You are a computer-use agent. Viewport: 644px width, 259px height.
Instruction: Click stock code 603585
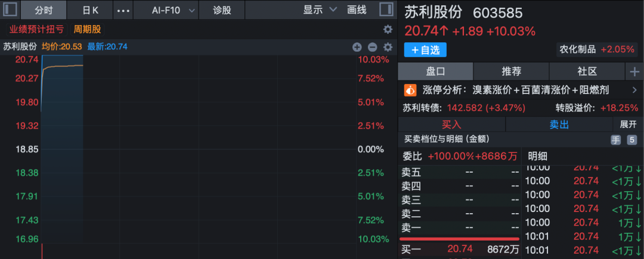498,13
